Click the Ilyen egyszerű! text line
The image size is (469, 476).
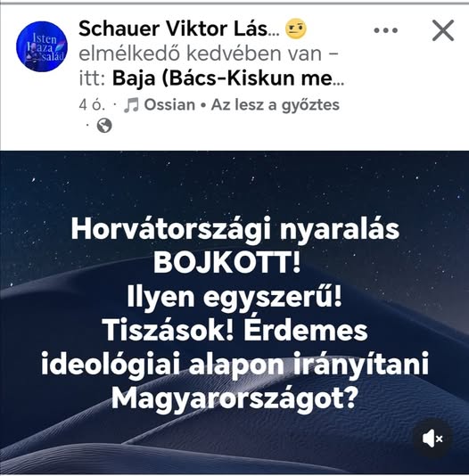(x=234, y=297)
